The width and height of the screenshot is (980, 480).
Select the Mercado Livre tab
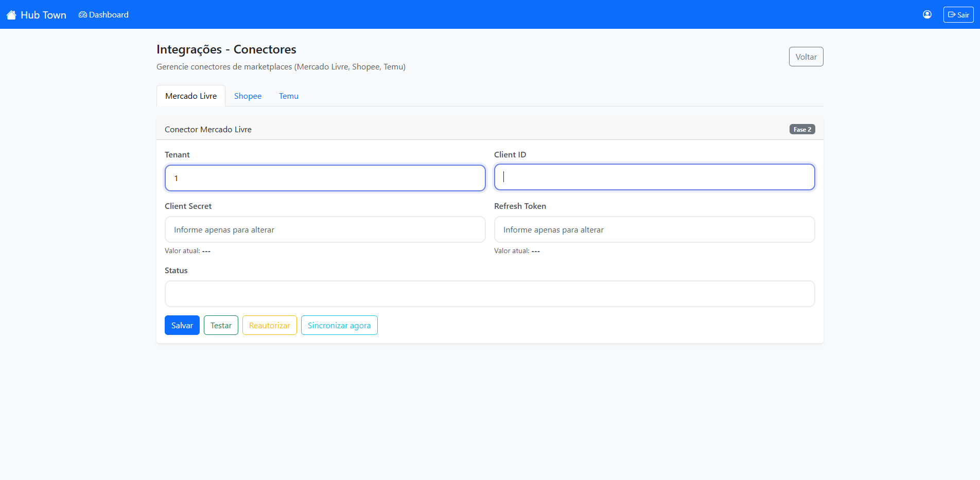[x=191, y=96]
